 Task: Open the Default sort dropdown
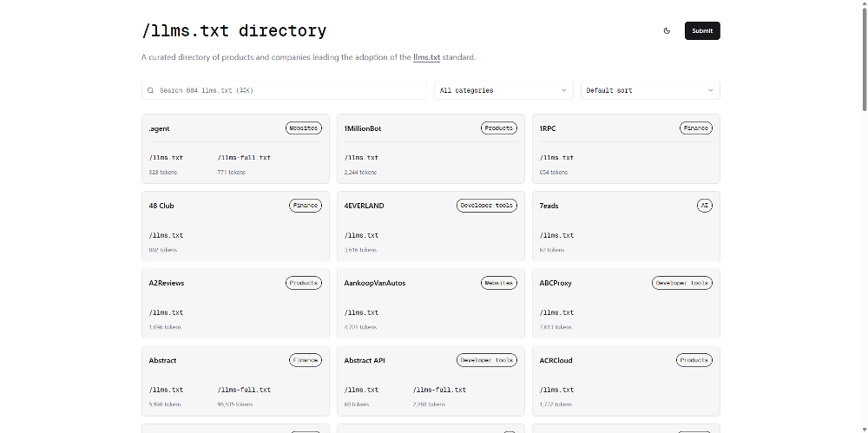650,90
